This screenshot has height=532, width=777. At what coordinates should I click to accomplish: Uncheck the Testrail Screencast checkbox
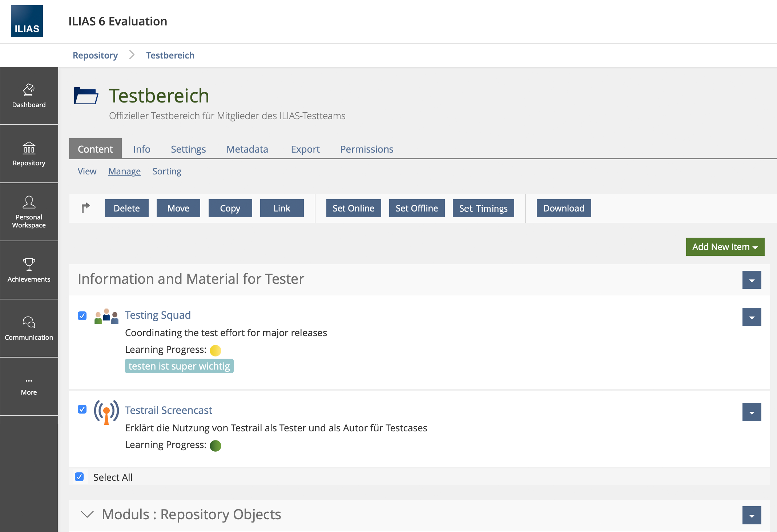(x=82, y=410)
